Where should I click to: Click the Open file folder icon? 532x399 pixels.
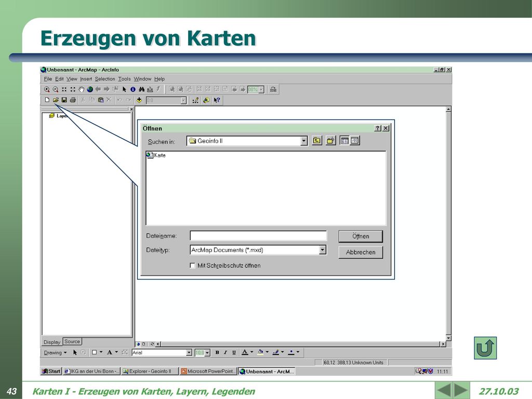[x=56, y=100]
